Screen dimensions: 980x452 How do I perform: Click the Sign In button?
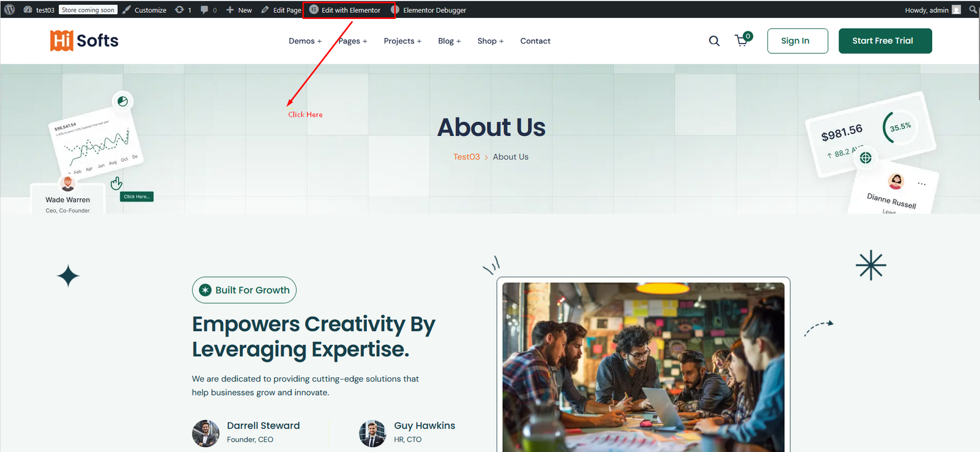(x=797, y=41)
